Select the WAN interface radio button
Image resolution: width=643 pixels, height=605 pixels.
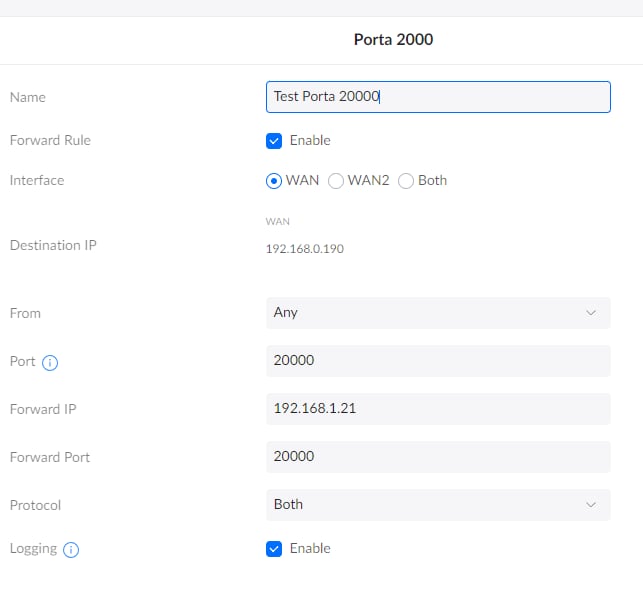coord(274,181)
